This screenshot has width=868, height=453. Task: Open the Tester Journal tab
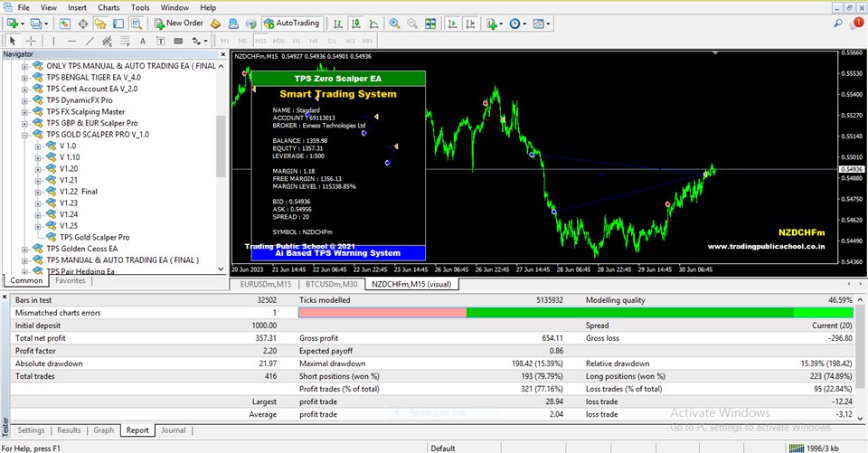(174, 430)
